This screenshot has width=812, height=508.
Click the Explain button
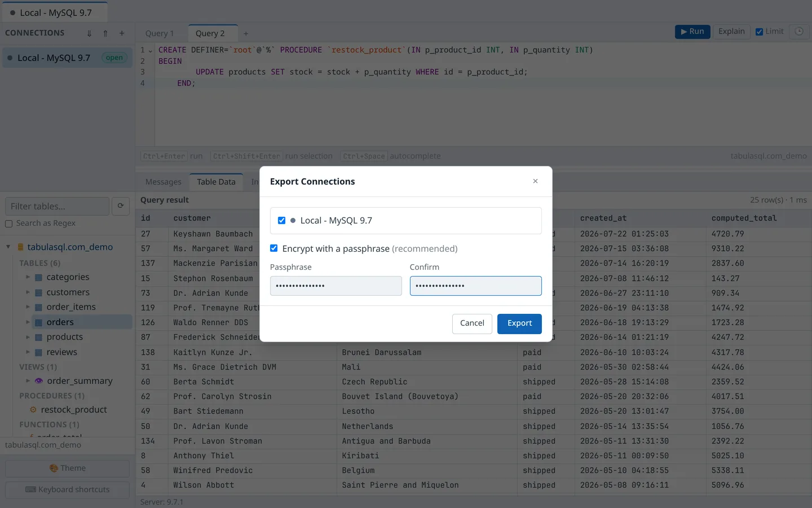pyautogui.click(x=731, y=32)
